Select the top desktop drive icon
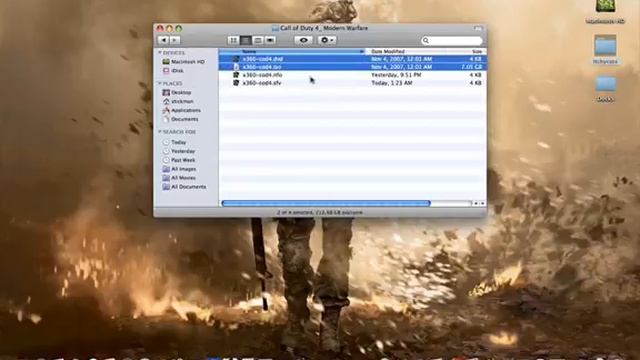 click(x=605, y=6)
